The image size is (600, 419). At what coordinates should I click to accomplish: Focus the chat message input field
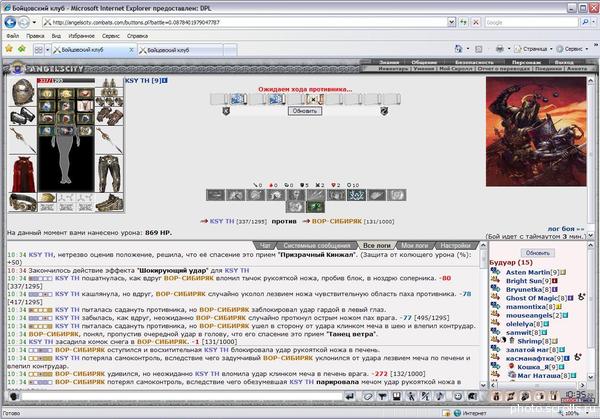182,396
